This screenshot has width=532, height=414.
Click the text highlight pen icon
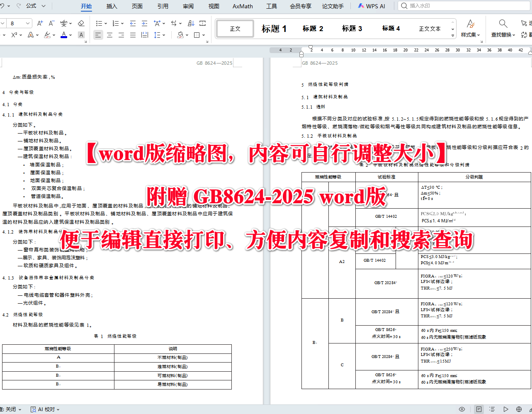pos(47,35)
